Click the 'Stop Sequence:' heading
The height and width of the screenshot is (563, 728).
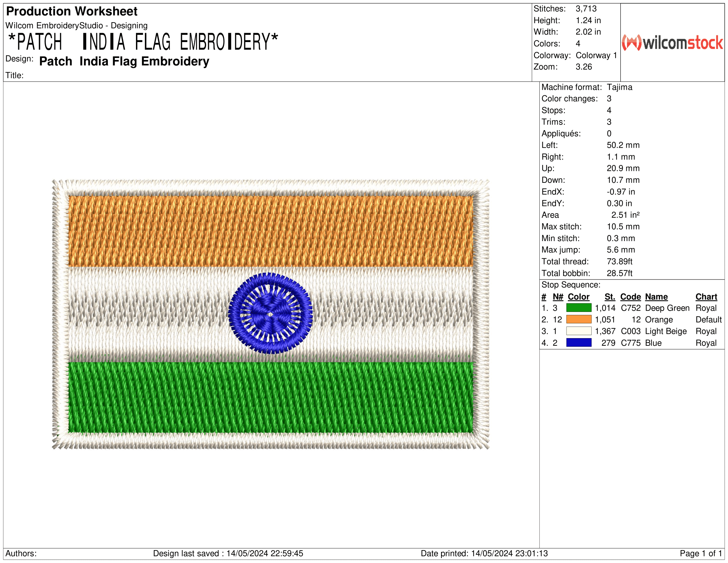[x=571, y=285]
